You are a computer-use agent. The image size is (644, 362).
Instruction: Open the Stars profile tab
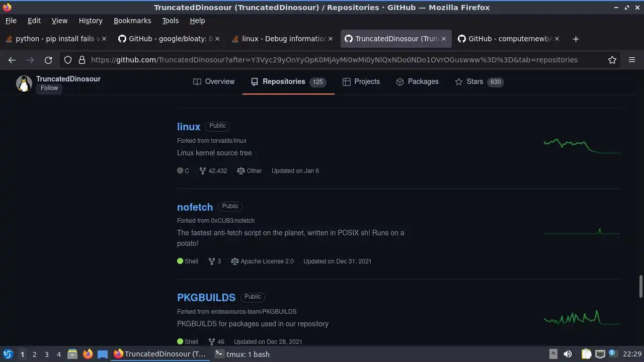coord(478,81)
